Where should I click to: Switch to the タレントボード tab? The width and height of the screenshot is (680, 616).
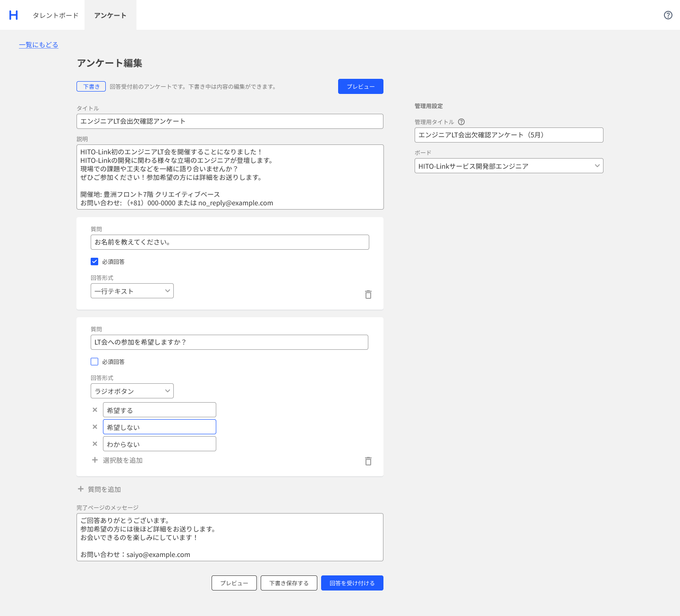point(56,15)
